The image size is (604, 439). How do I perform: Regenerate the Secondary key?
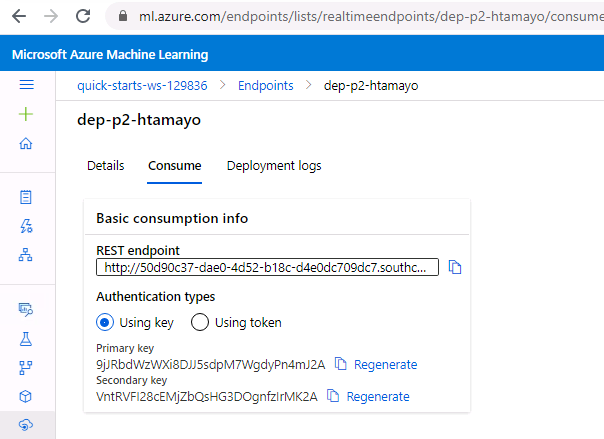378,396
